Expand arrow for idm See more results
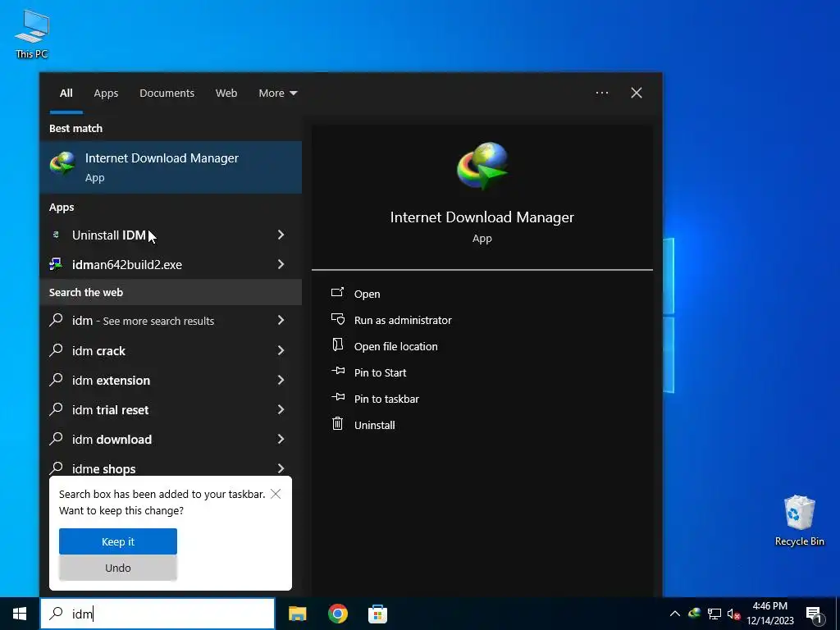840x630 pixels. click(281, 321)
